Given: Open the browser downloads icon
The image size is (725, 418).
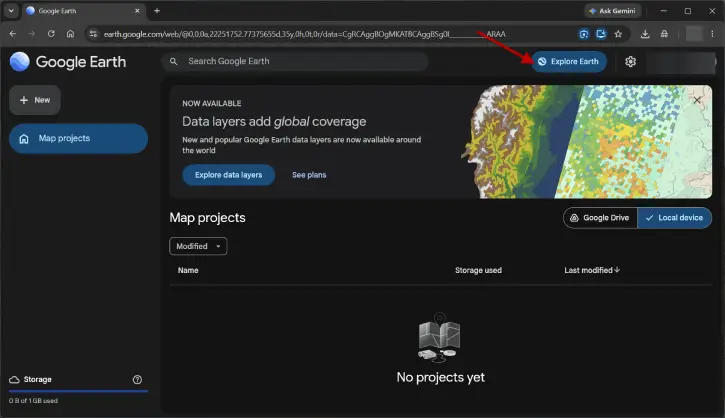Looking at the screenshot, I should (645, 34).
